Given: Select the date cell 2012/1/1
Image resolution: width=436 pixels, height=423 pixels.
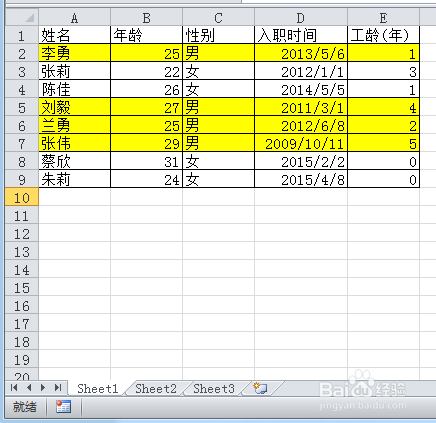Looking at the screenshot, I should [x=301, y=71].
